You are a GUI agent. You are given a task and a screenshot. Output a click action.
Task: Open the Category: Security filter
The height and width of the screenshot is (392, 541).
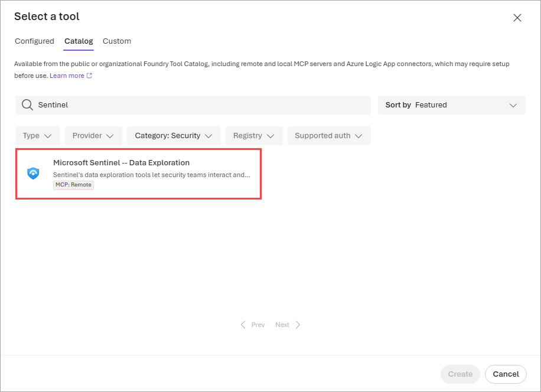coord(174,136)
